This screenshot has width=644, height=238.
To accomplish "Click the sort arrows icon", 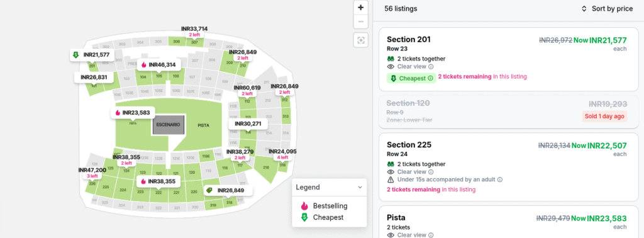I will 584,9.
